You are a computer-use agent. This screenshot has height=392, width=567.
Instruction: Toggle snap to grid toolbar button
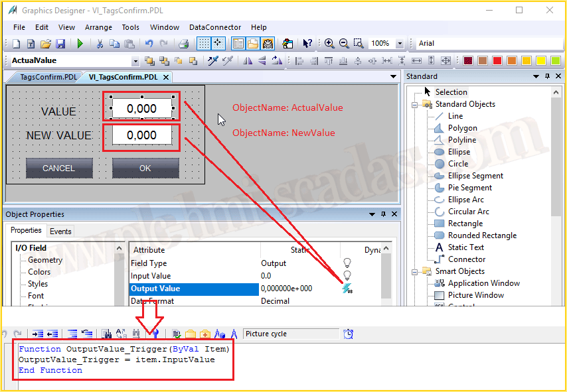coord(218,44)
